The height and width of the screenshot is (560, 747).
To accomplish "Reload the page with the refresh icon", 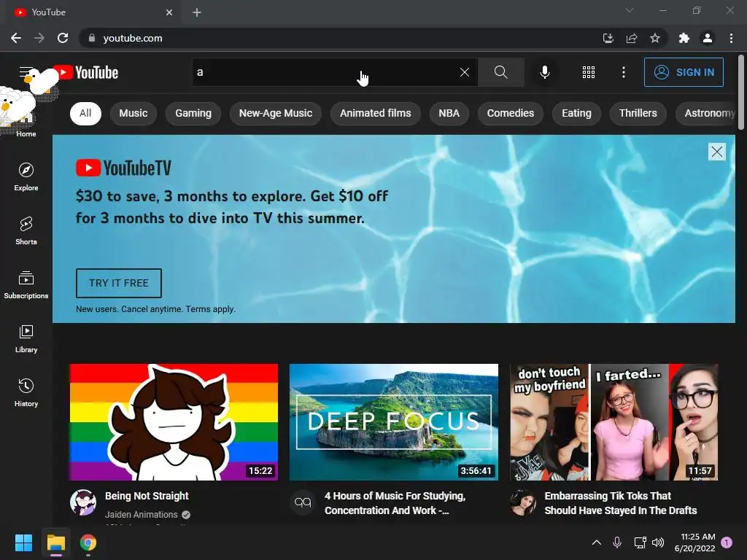I will pos(63,38).
